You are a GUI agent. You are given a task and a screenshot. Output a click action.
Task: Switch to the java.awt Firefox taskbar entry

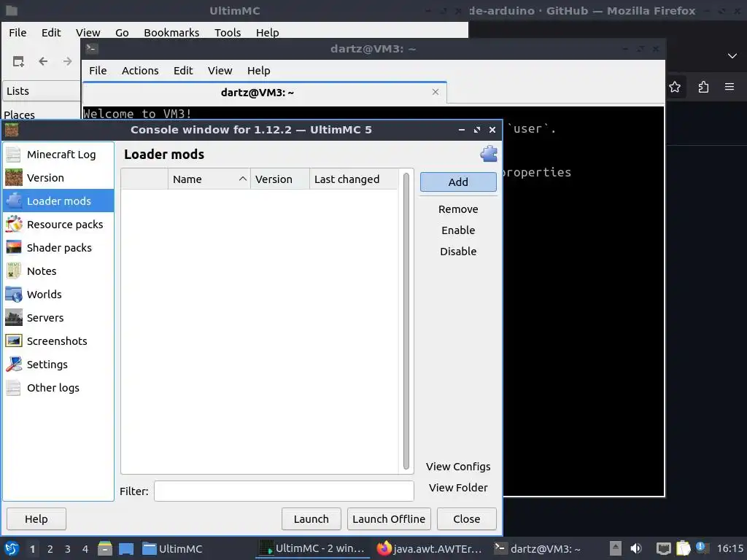click(430, 548)
